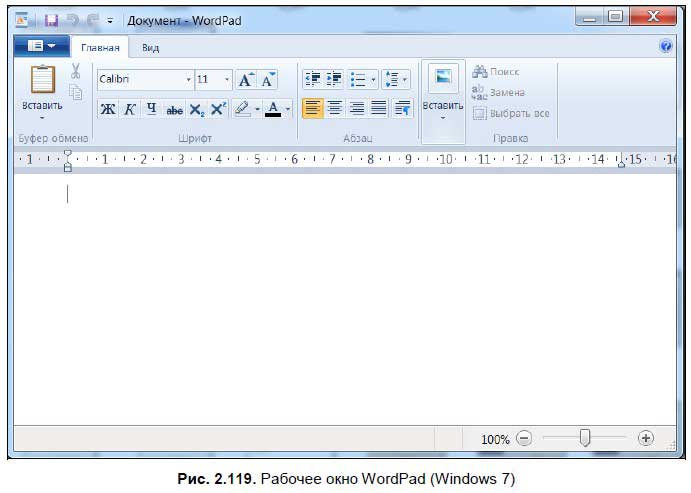Toggle superscript formatting
This screenshot has width=691, height=493.
pyautogui.click(x=218, y=108)
